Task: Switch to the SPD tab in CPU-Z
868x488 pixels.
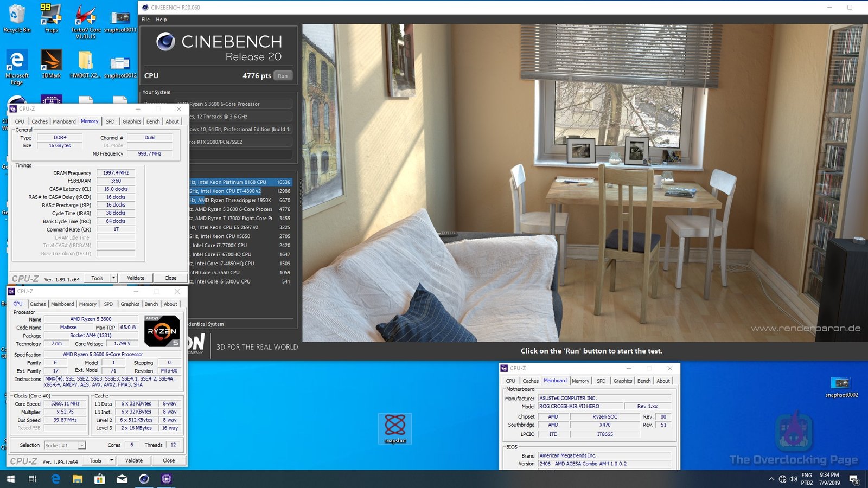Action: [108, 304]
